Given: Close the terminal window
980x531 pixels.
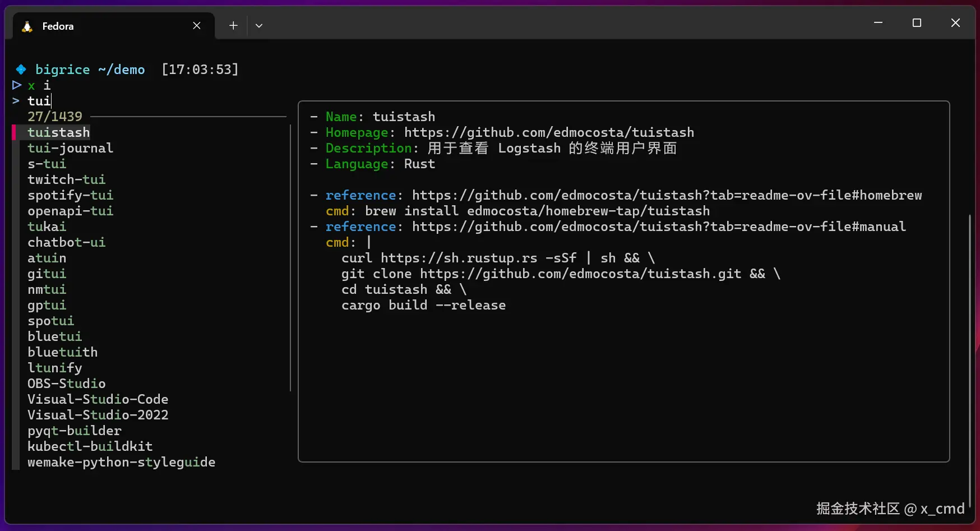Looking at the screenshot, I should pos(955,23).
